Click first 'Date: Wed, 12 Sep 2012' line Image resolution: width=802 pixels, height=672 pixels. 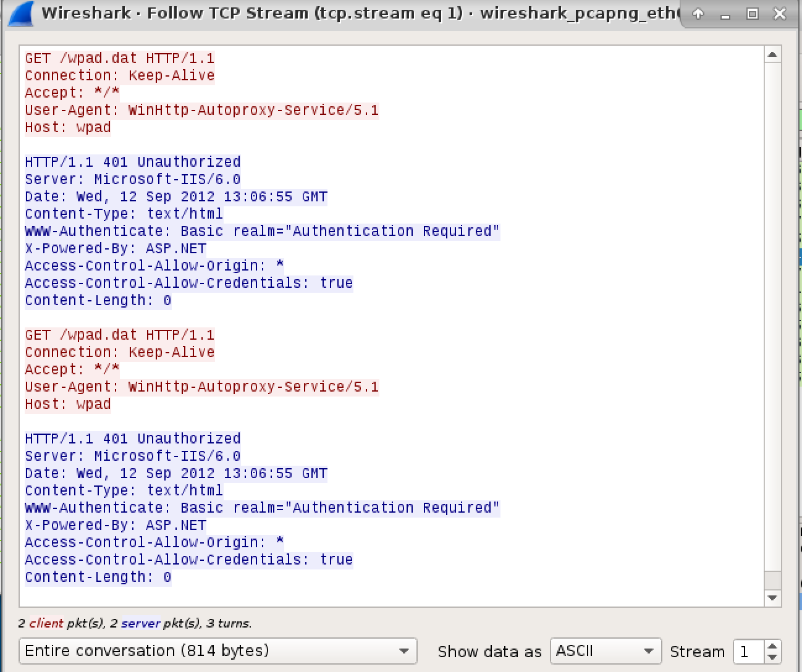pyautogui.click(x=175, y=196)
